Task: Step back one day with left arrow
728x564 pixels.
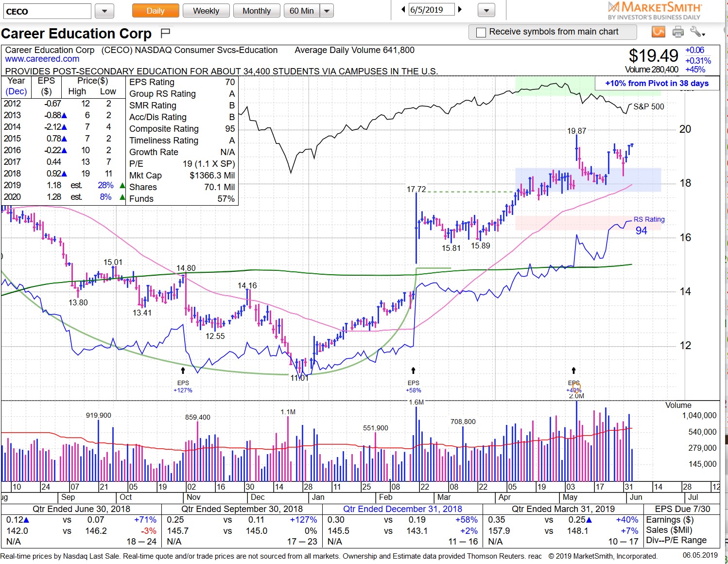Action: click(x=402, y=9)
